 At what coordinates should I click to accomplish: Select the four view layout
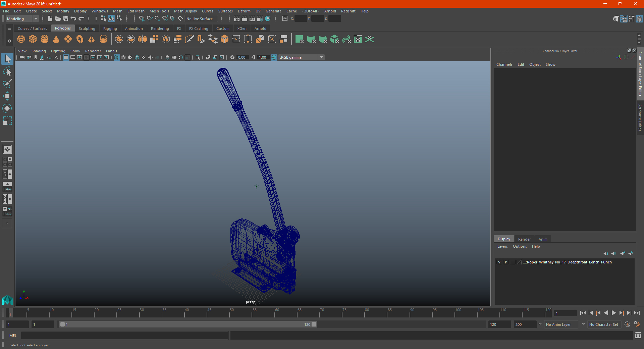[7, 162]
